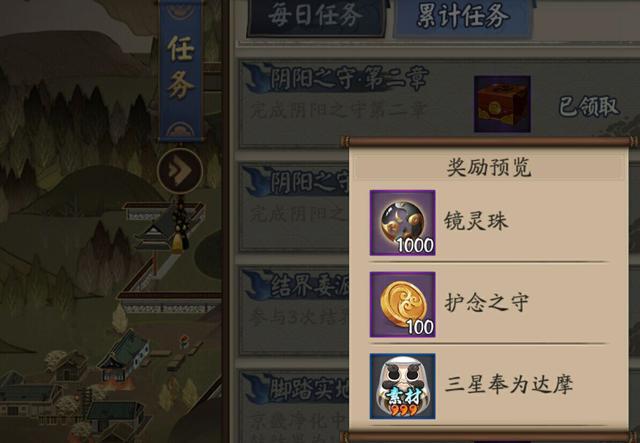Switch to the 每日任务 tab
Image resolution: width=640 pixels, height=443 pixels.
(x=316, y=18)
